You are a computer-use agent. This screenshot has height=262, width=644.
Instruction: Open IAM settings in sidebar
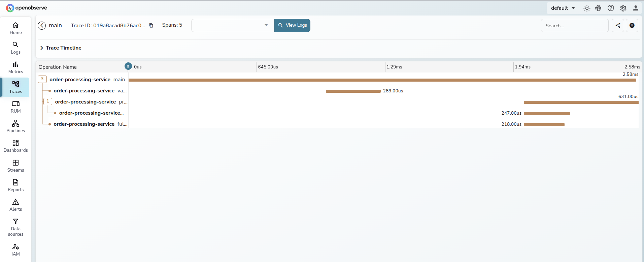(15, 250)
